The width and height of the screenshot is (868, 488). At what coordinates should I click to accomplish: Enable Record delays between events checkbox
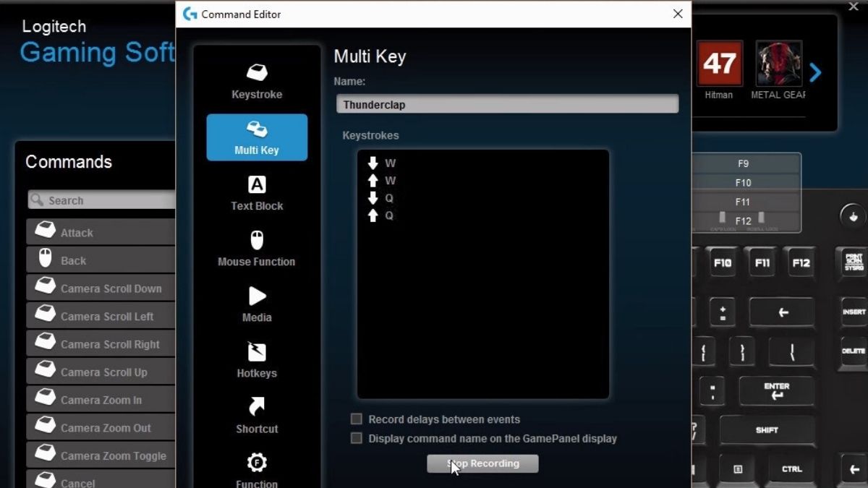[x=356, y=419]
